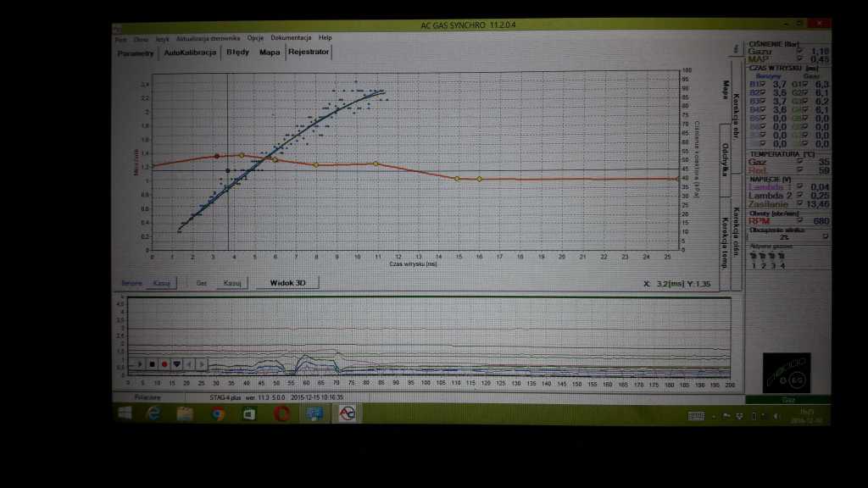This screenshot has width=868, height=488.
Task: Click the AC Gas Synchro taskbar icon
Action: coord(346,413)
